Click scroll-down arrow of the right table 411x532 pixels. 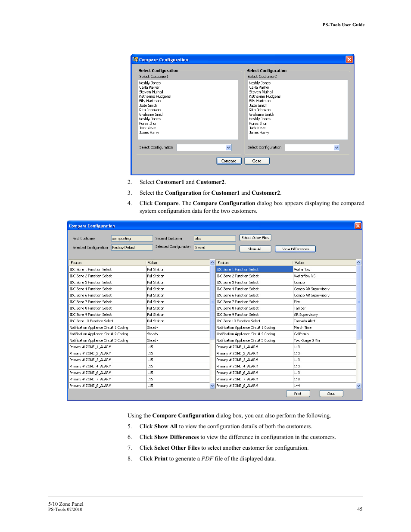pos(358,386)
